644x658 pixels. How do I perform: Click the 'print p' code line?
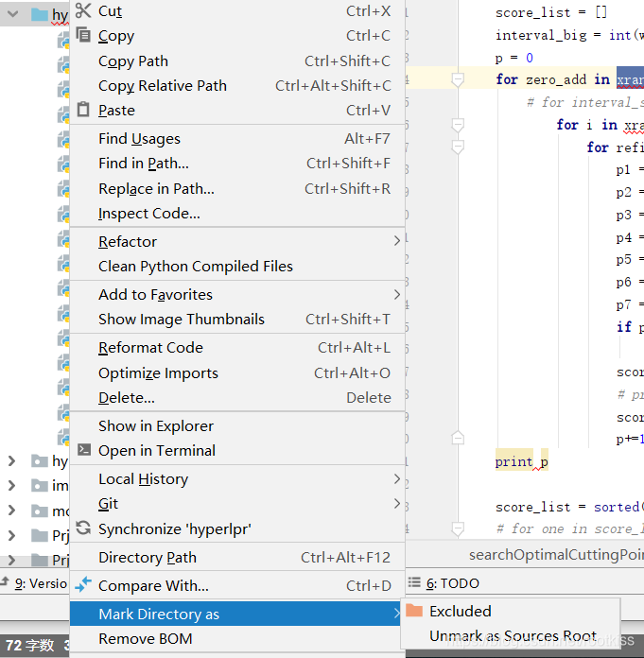[x=521, y=461]
